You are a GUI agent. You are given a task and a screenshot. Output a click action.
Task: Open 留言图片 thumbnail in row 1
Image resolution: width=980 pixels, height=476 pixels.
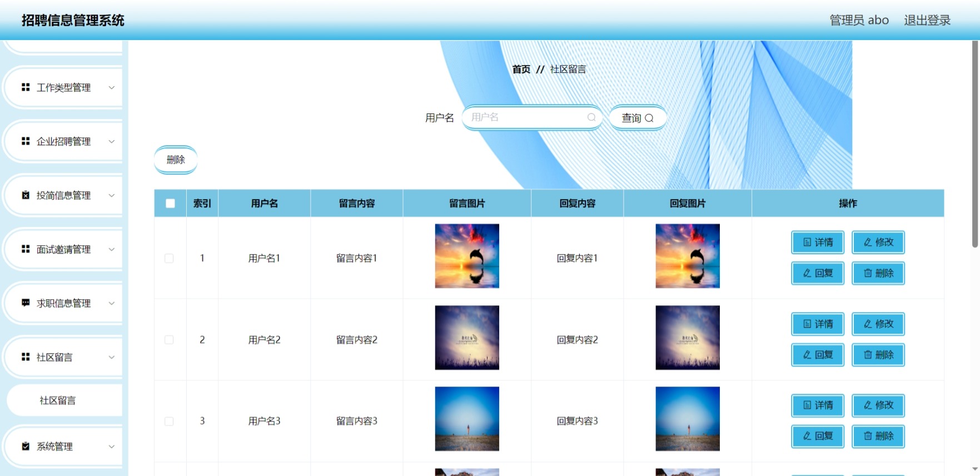(x=467, y=256)
